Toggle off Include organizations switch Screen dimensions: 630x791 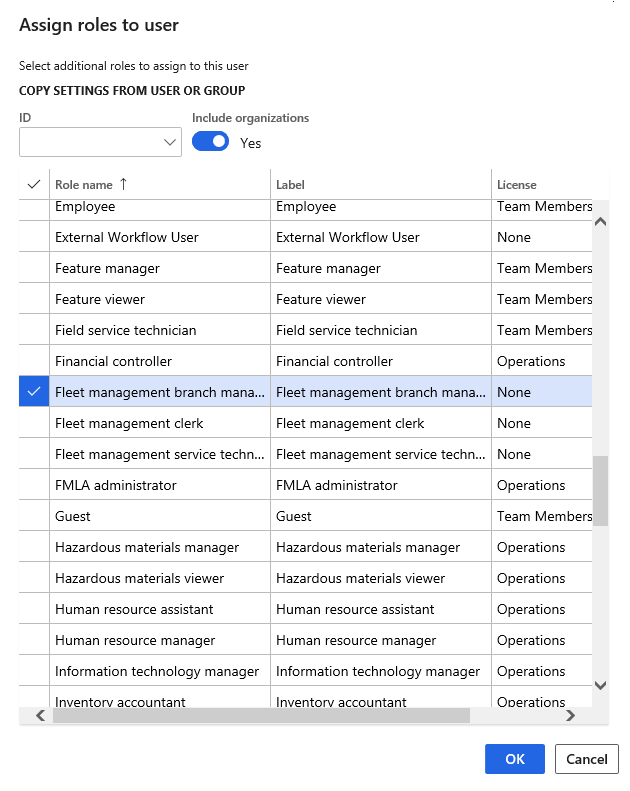tap(211, 142)
